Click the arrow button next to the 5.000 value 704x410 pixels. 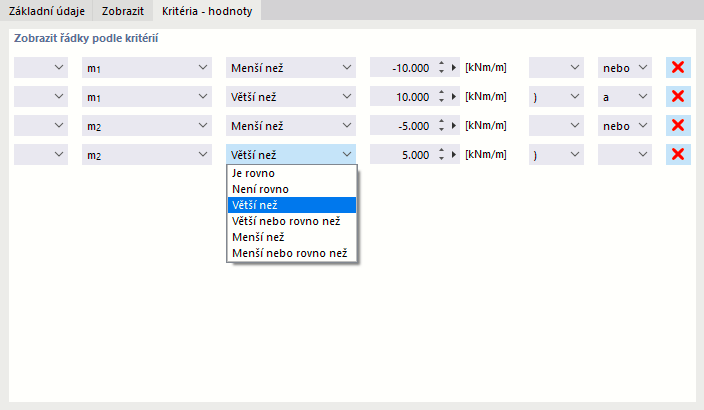tap(454, 155)
